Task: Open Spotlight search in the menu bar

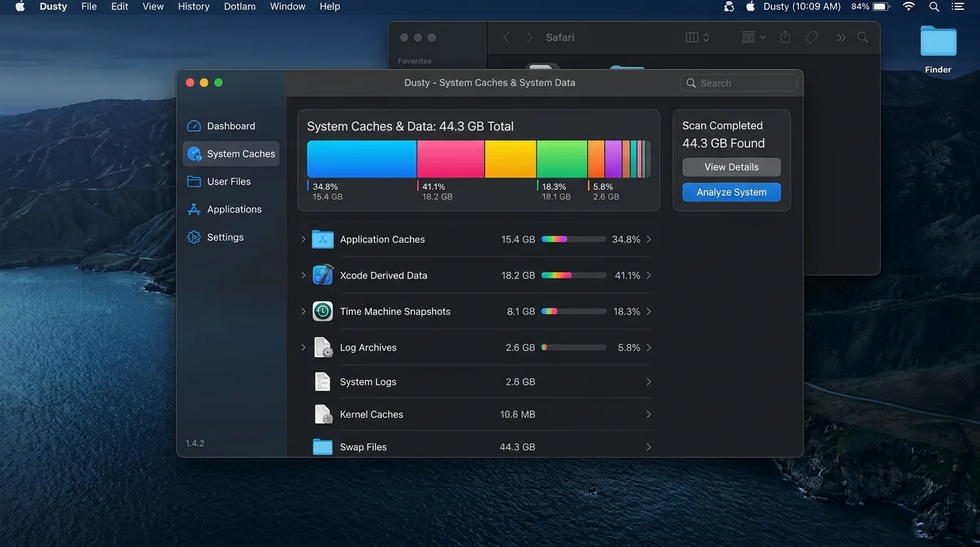Action: (x=934, y=6)
